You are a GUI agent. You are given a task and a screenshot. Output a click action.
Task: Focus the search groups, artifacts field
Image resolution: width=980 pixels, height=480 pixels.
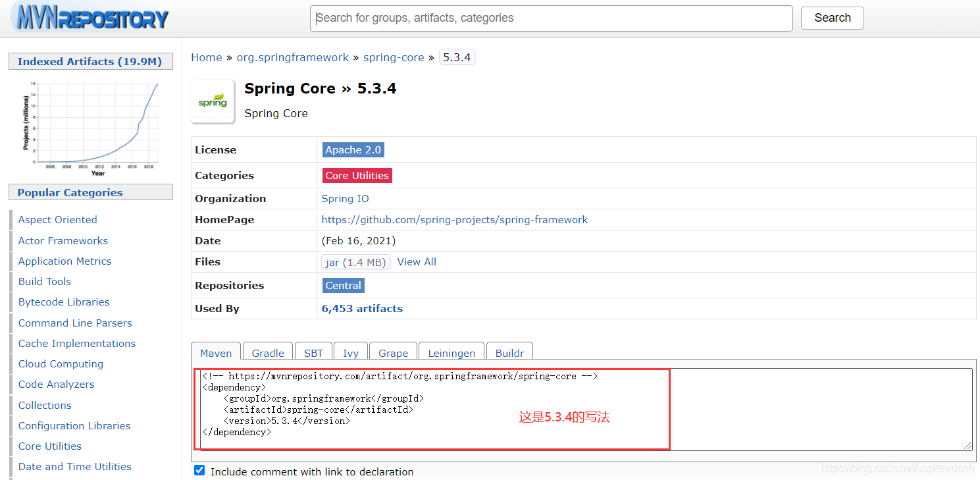click(x=551, y=18)
